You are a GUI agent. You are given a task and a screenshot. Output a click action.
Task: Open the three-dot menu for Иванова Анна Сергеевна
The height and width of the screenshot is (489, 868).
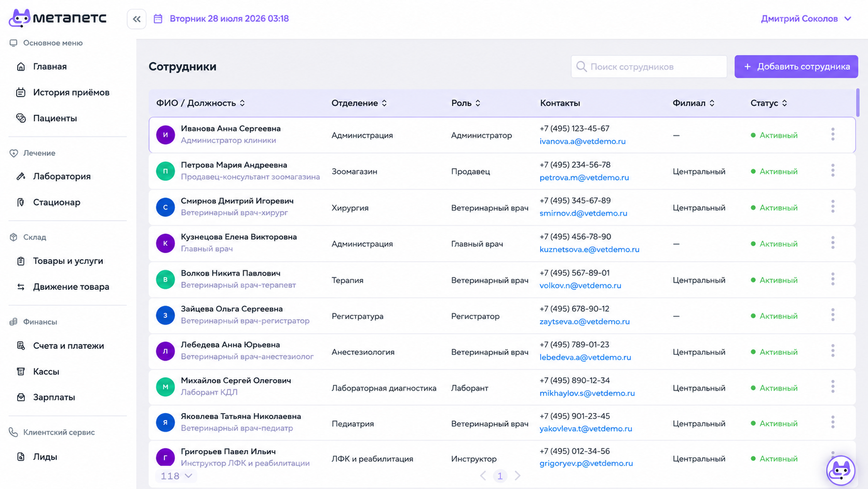(x=833, y=135)
